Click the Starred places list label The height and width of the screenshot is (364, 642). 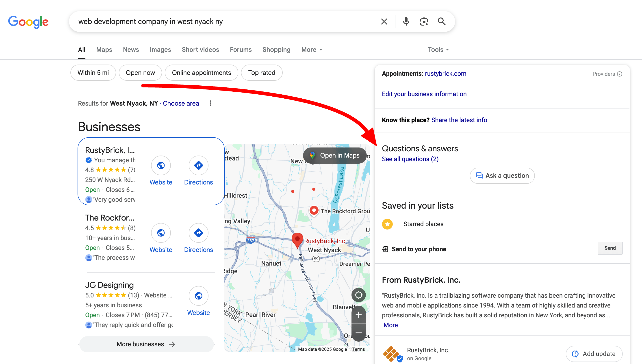(x=423, y=224)
